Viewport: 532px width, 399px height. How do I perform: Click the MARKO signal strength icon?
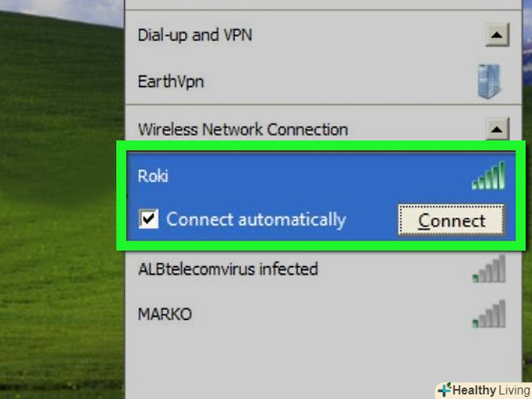coord(489,314)
